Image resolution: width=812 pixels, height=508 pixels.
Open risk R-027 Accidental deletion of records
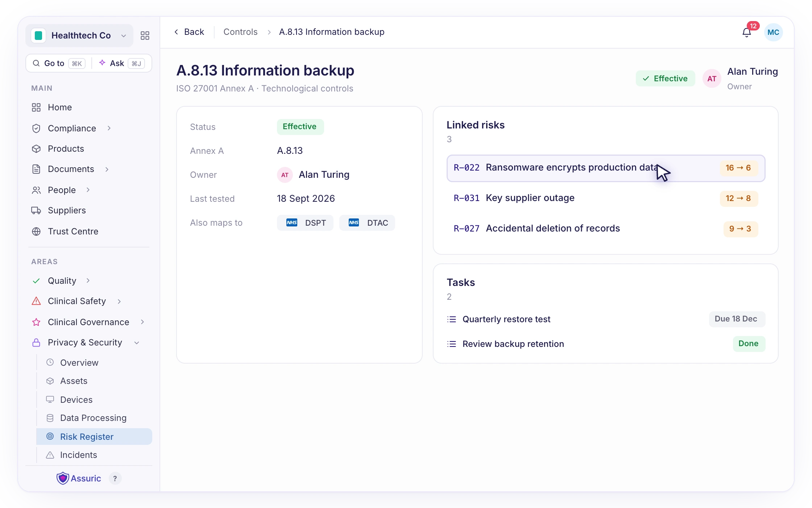606,229
